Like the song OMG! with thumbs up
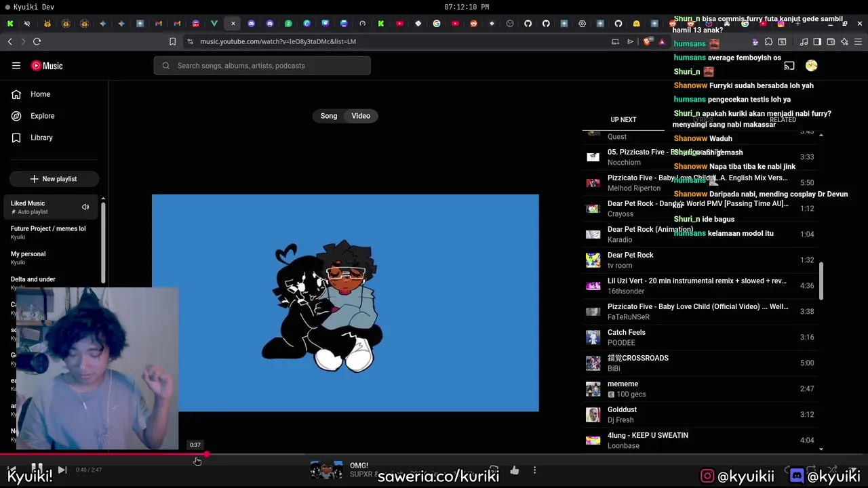868x488 pixels. tap(514, 470)
